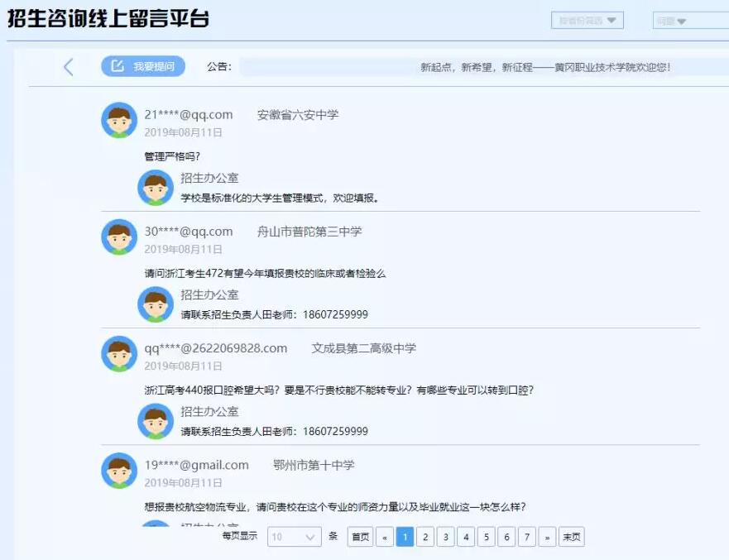
Task: Click phone reply under the 口腔 question
Action: (274, 431)
